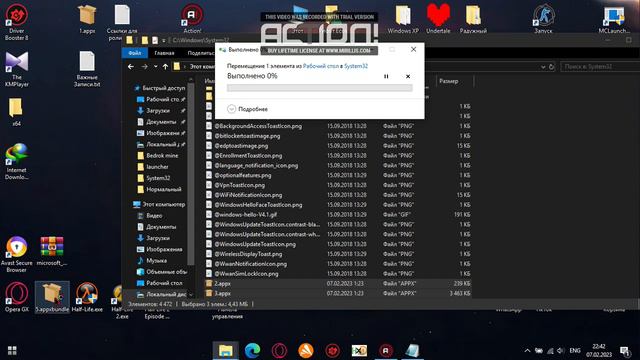Select the 3.appx file row

point(338,293)
